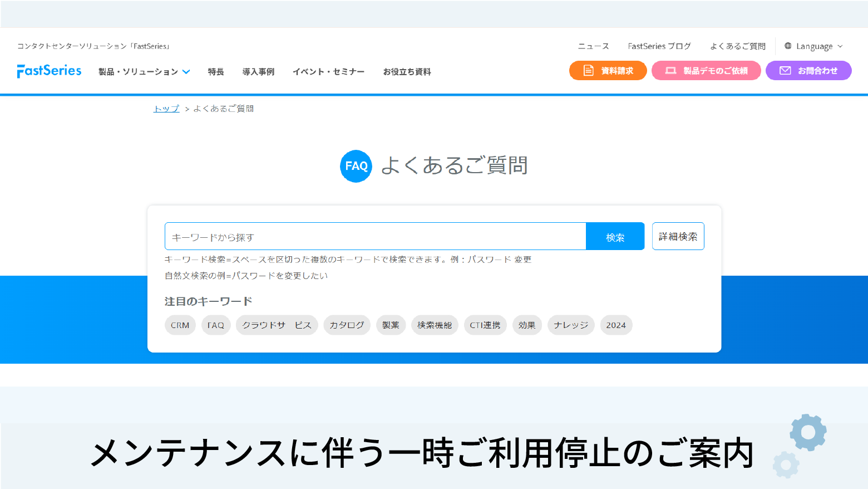Viewport: 868px width, 489px height.
Task: Click the ニュース link
Action: tap(593, 46)
